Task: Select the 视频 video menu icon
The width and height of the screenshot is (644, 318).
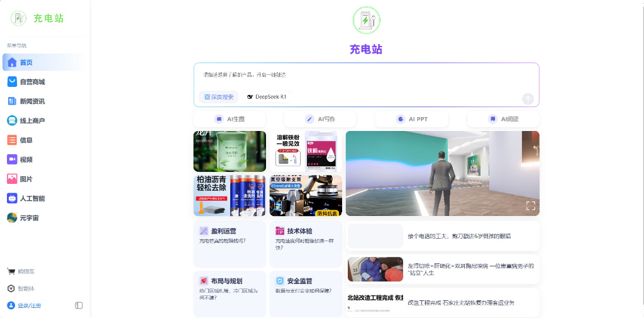Action: click(12, 159)
